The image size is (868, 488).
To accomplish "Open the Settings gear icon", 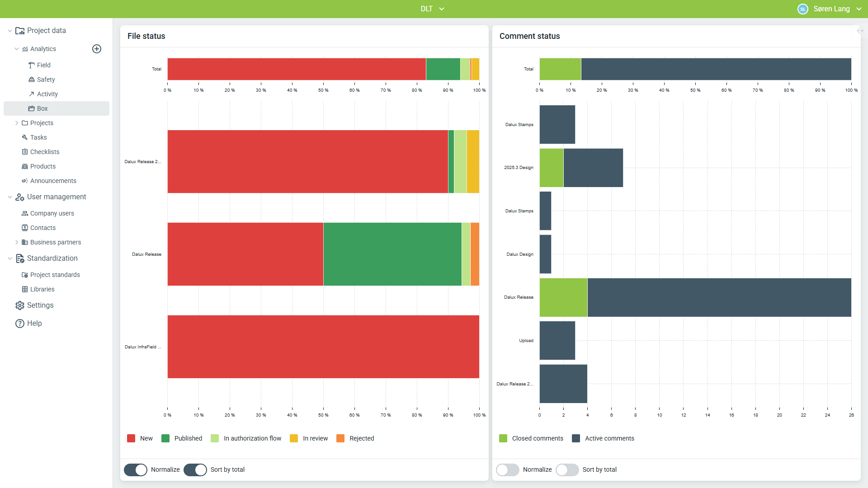I will click(x=20, y=305).
